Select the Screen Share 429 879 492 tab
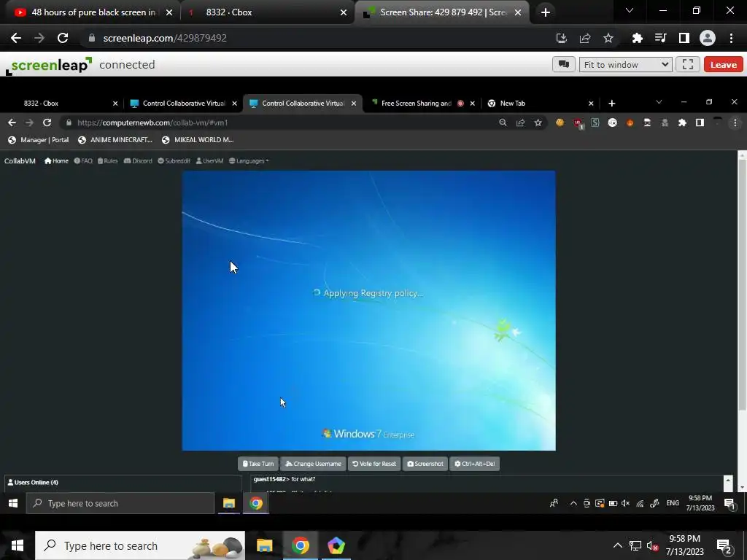747x560 pixels. pos(441,12)
